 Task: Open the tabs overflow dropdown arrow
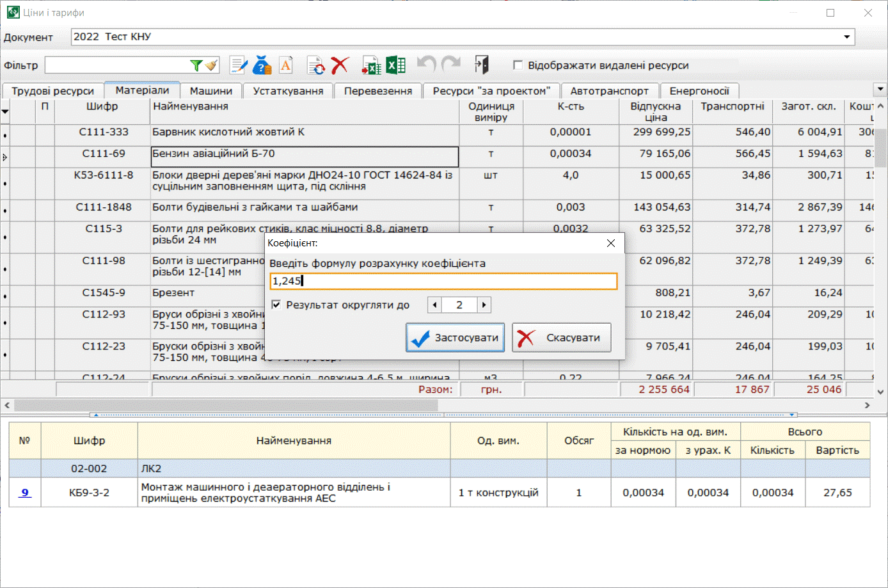click(x=880, y=90)
